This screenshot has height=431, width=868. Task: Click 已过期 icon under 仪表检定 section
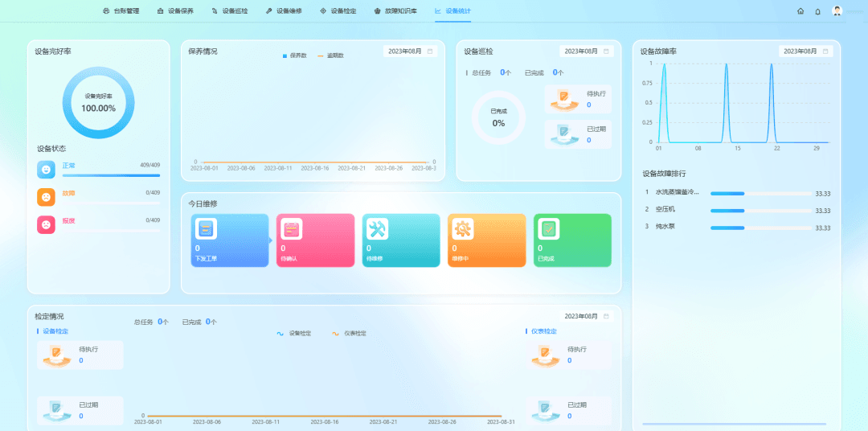click(544, 411)
